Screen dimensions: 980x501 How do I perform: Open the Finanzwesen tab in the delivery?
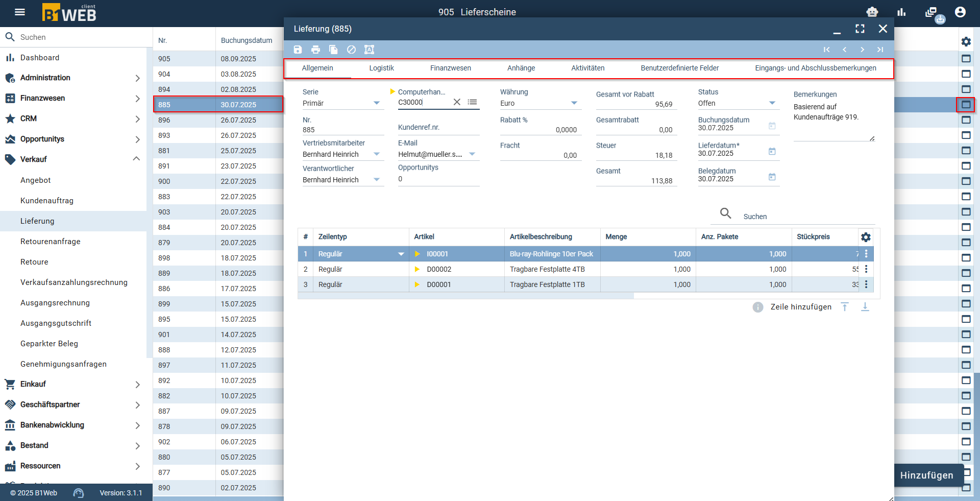point(451,68)
